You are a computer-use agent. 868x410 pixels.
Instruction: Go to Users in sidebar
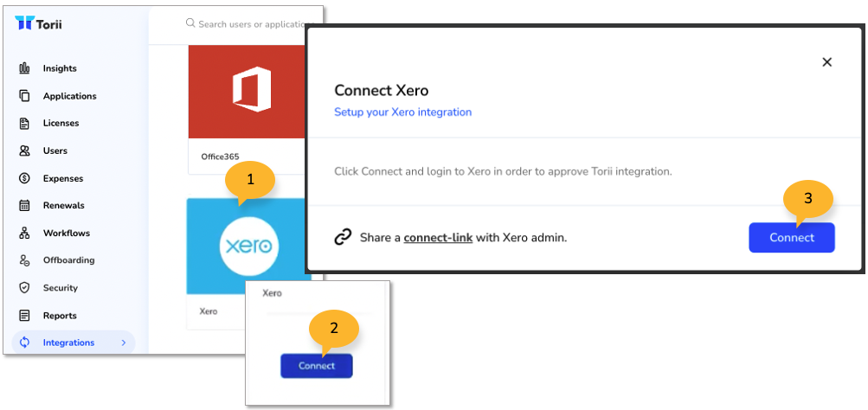click(55, 151)
